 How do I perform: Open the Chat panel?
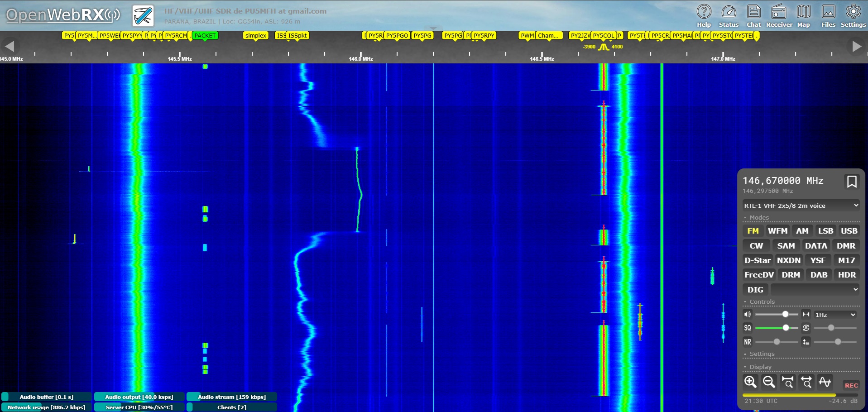753,16
